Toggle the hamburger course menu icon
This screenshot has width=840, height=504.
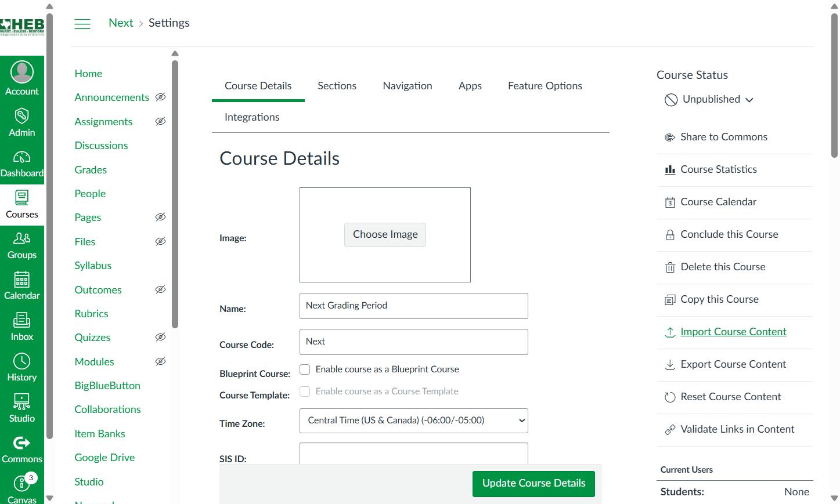pyautogui.click(x=82, y=24)
